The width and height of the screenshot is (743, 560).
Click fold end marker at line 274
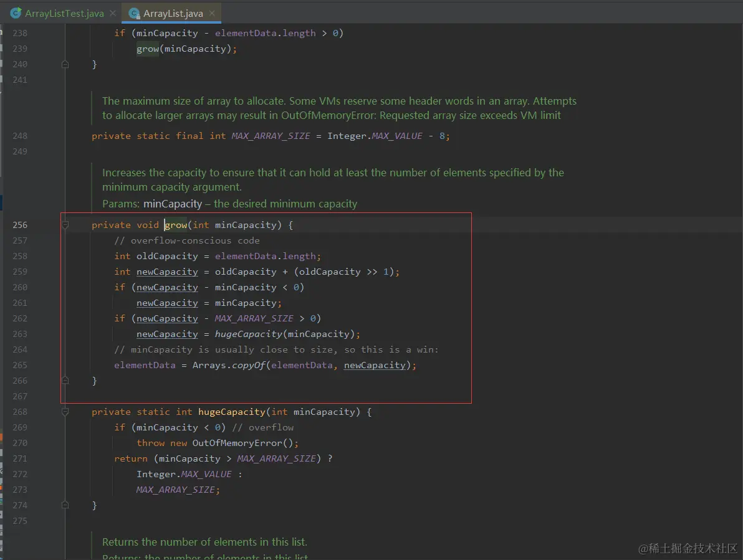pos(65,505)
